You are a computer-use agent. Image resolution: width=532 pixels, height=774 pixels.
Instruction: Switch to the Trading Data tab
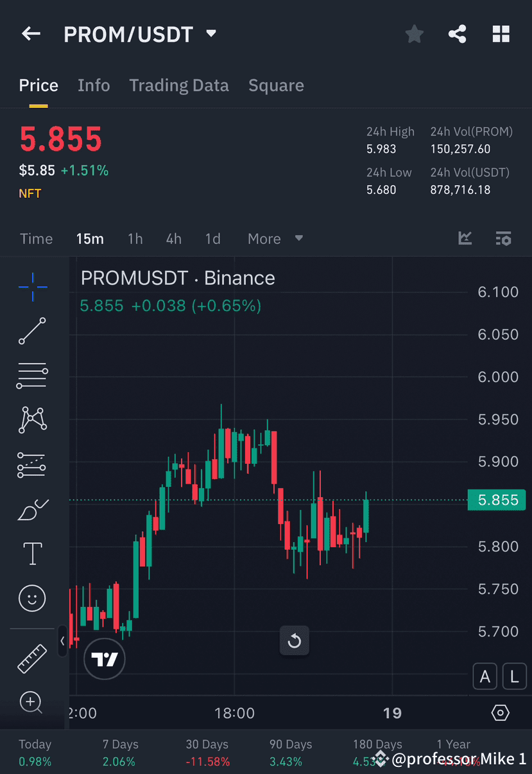coord(179,85)
